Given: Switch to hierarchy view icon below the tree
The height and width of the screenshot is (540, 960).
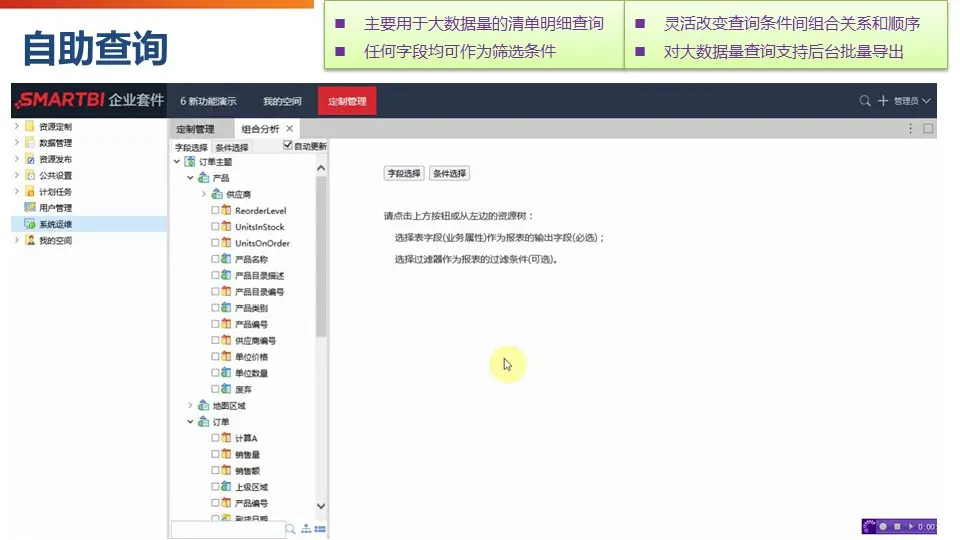Looking at the screenshot, I should pos(306,529).
